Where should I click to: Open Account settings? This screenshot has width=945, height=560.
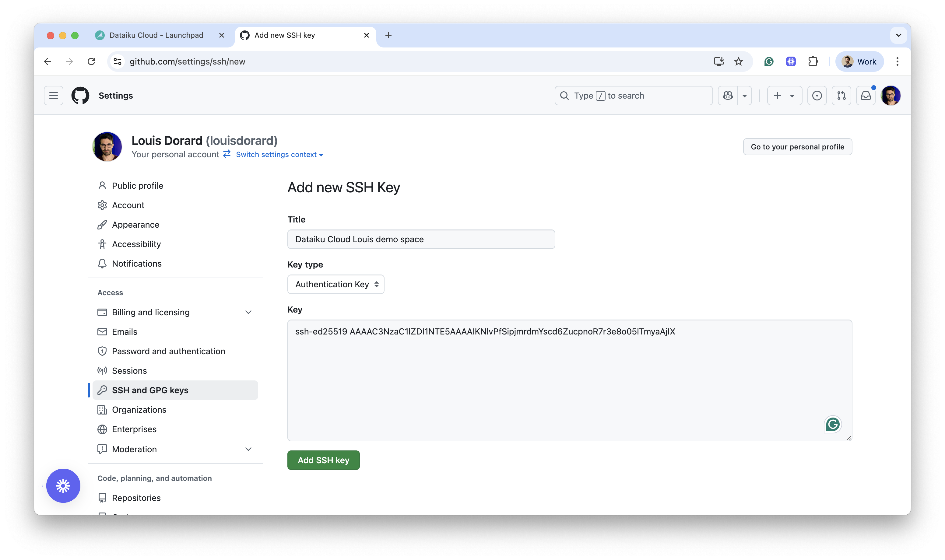coord(128,205)
